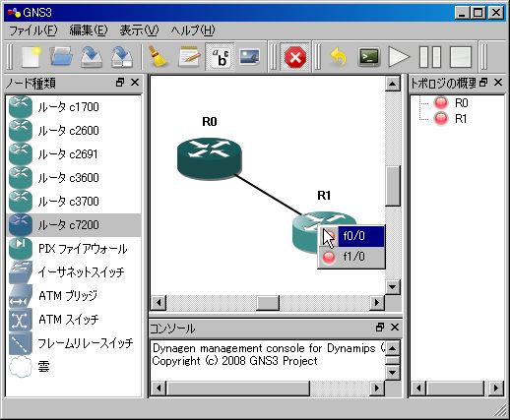Click the new blank project icon

pos(31,57)
